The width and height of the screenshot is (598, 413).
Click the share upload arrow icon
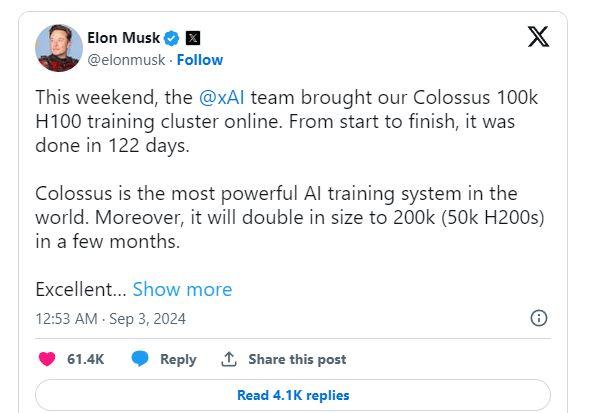(x=229, y=359)
